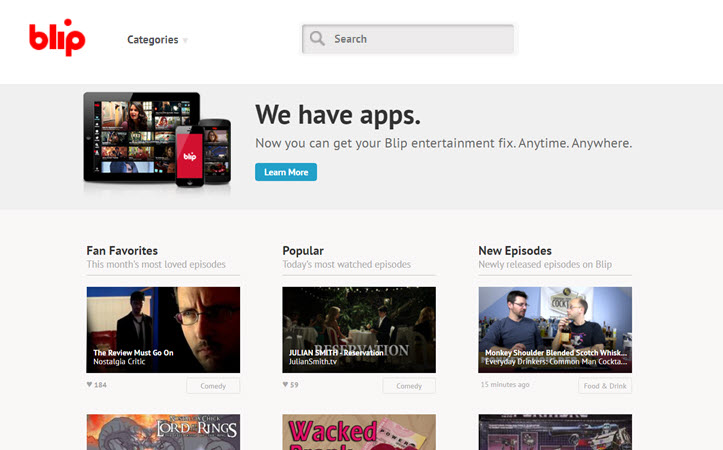
Task: Click the Learn More button
Action: 286,172
